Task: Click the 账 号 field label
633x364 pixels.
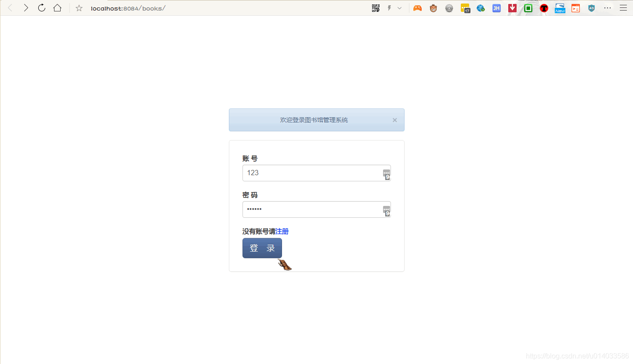Action: pos(250,159)
